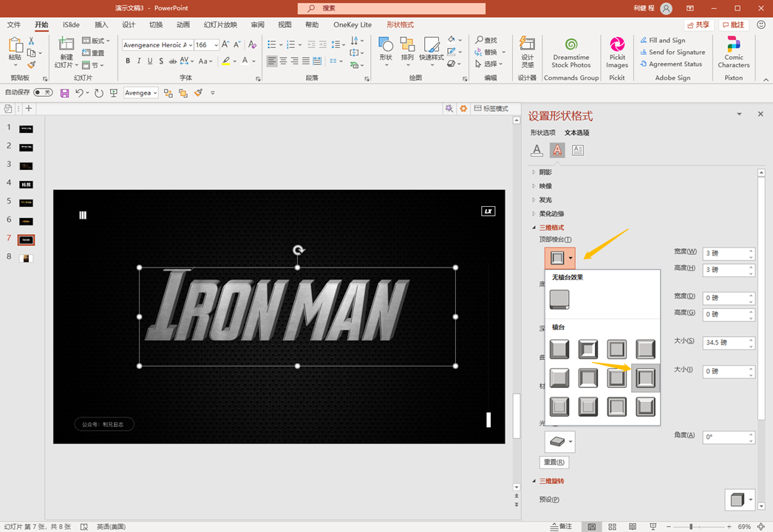Toggle the AutoSave switch
Screen dimensions: 773x532
click(43, 92)
